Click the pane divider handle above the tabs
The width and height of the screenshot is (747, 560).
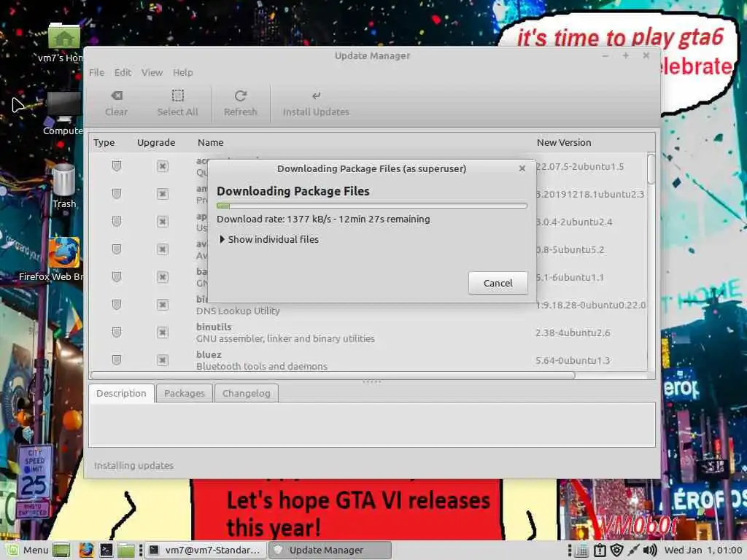[371, 381]
